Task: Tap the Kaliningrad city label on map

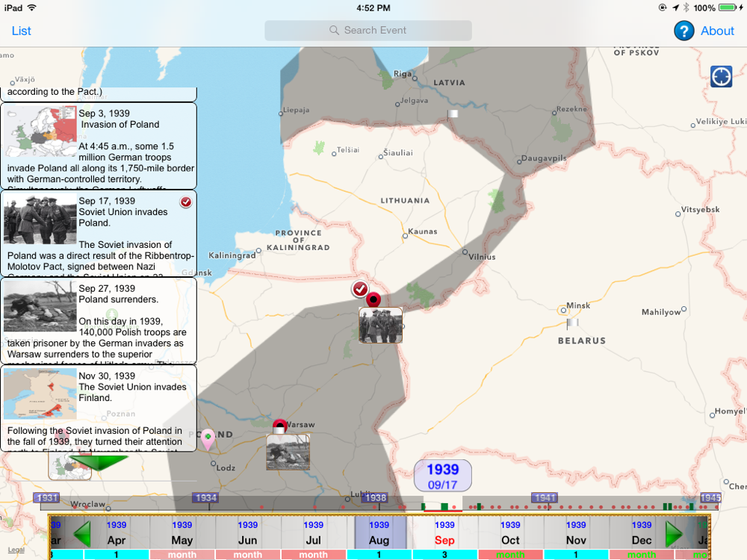Action: (232, 255)
